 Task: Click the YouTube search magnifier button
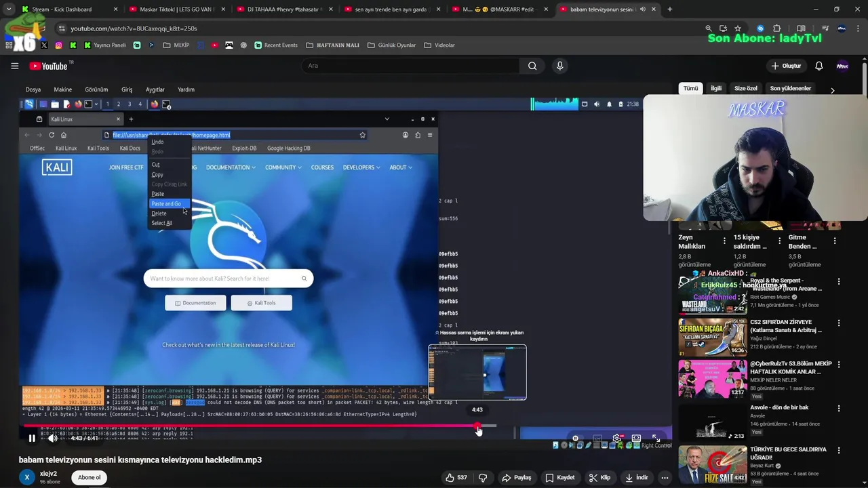(532, 66)
